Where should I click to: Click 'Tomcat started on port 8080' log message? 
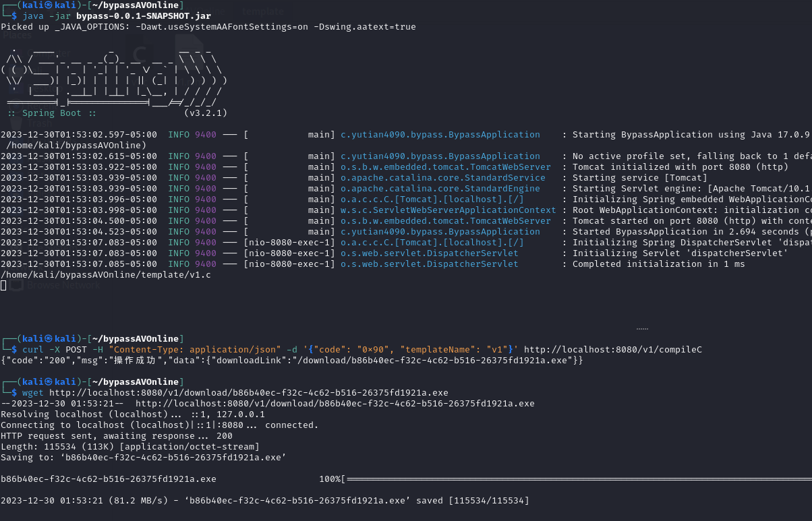(692, 221)
